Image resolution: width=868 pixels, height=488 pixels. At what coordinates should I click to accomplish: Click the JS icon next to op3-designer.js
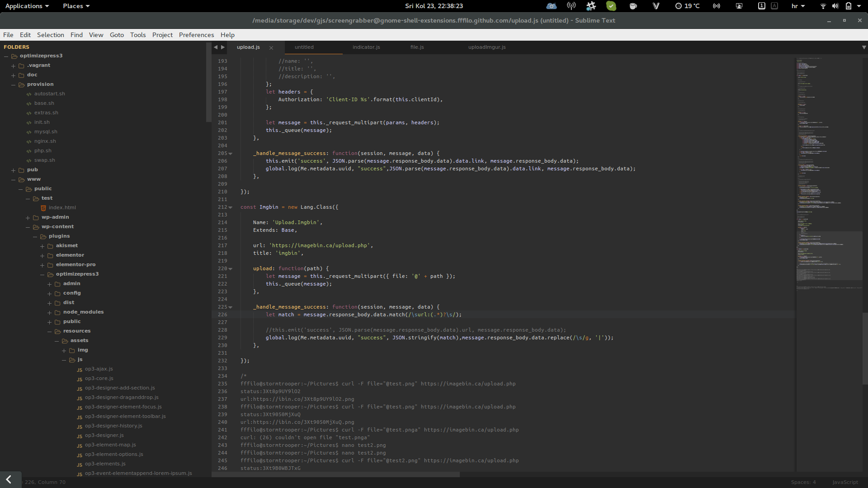(x=80, y=436)
